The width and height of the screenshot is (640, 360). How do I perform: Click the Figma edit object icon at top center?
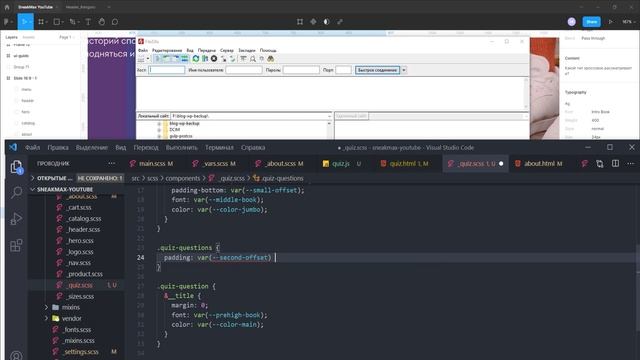pyautogui.click(x=300, y=22)
